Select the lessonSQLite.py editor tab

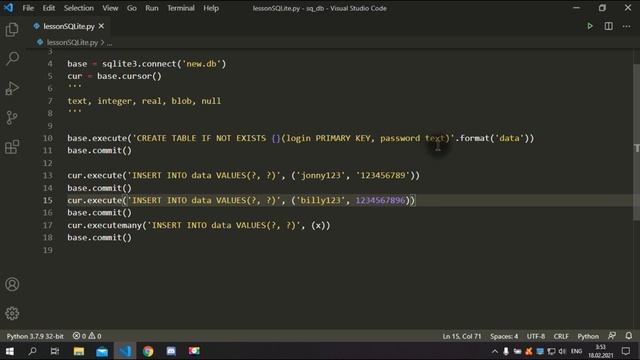click(69, 26)
